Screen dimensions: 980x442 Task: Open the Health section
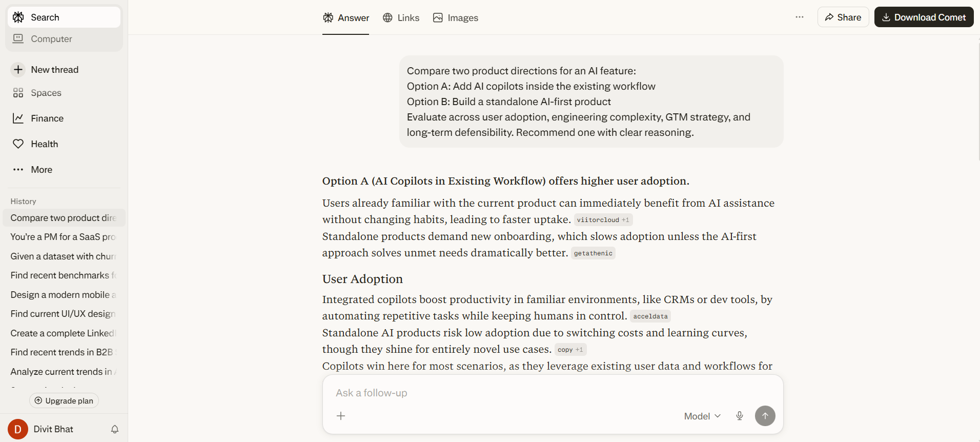click(44, 144)
